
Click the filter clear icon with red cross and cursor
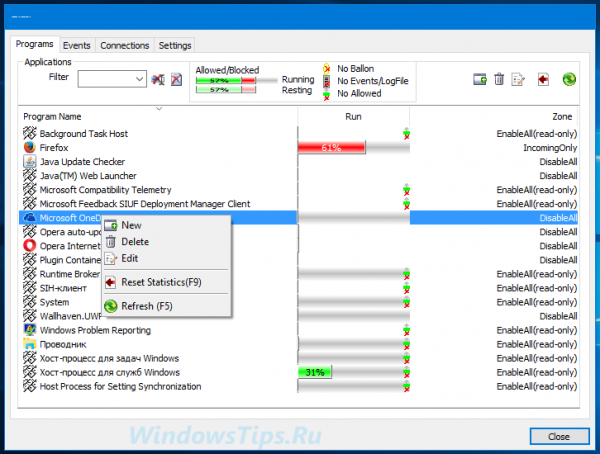point(158,80)
